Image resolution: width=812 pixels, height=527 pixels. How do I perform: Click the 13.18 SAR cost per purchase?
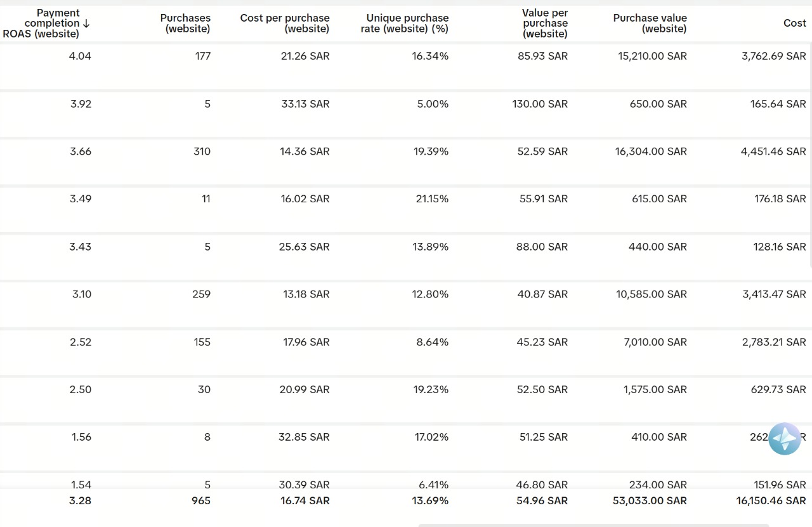tap(306, 294)
